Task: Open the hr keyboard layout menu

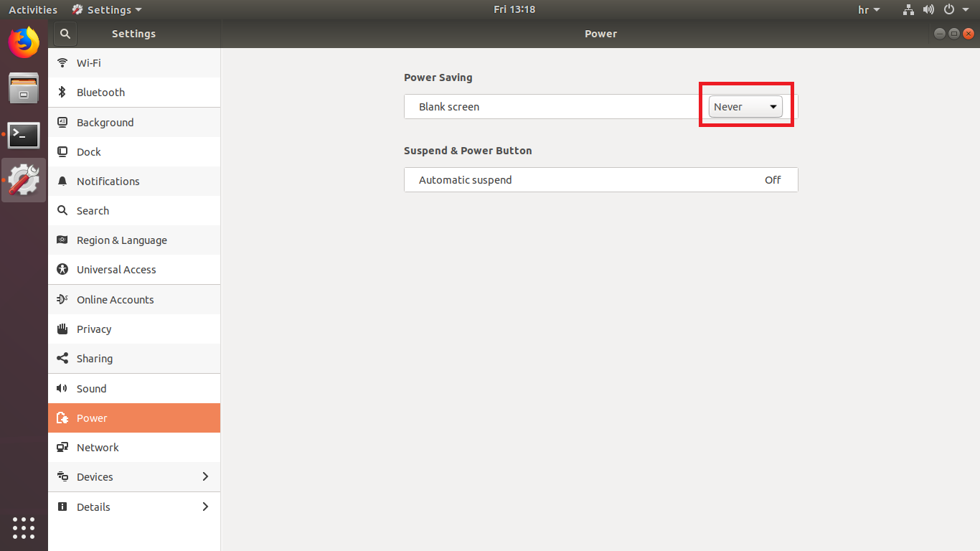Action: point(869,10)
